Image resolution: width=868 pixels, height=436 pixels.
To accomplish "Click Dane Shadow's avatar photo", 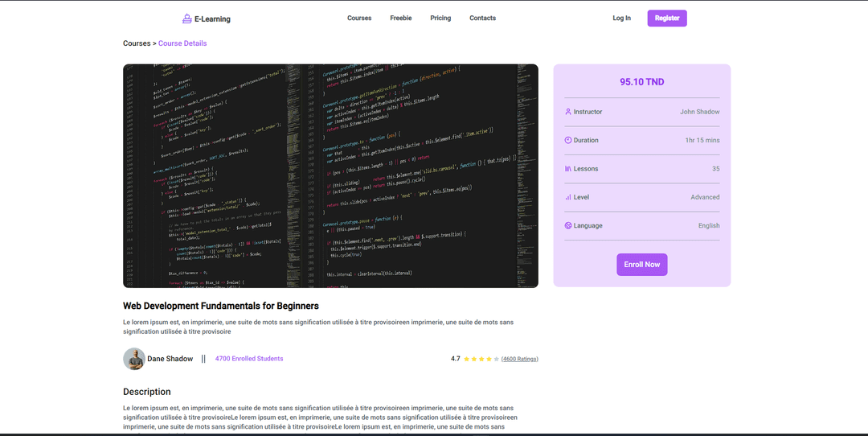I will 134,359.
